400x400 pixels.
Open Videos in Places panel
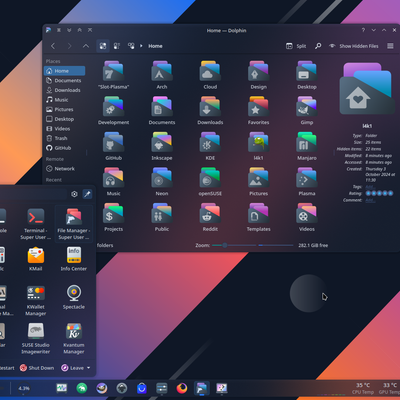pos(64,129)
